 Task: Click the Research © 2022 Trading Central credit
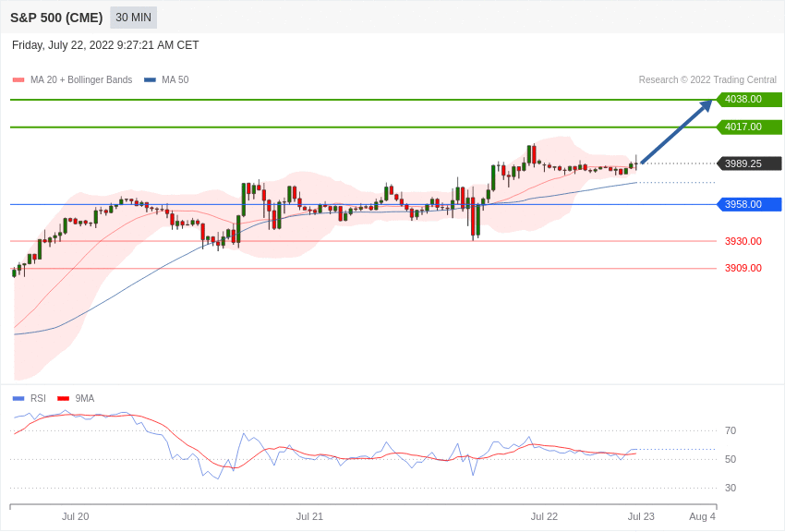click(x=707, y=79)
